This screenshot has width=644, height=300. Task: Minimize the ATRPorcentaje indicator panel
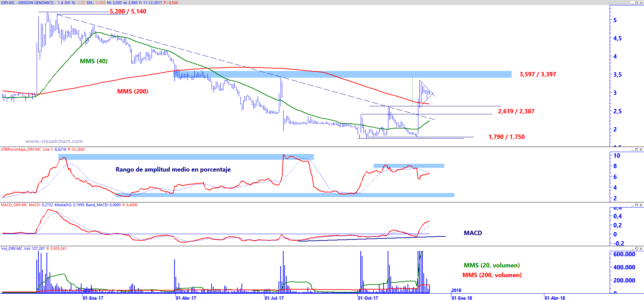tap(633, 149)
